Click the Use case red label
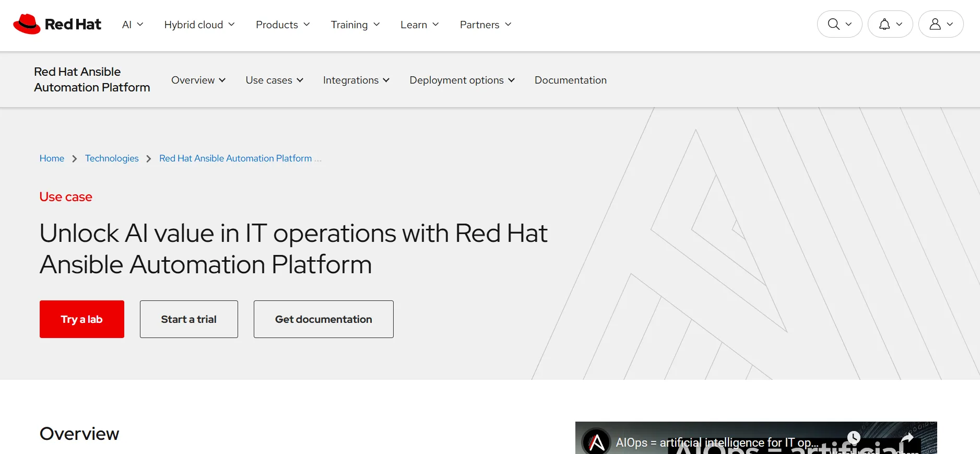The height and width of the screenshot is (454, 980). [x=66, y=197]
